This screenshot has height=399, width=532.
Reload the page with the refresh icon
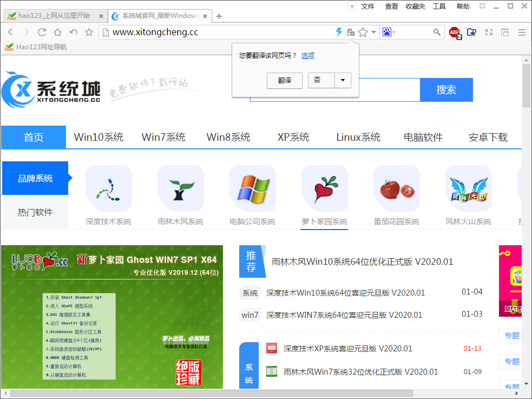click(x=42, y=32)
